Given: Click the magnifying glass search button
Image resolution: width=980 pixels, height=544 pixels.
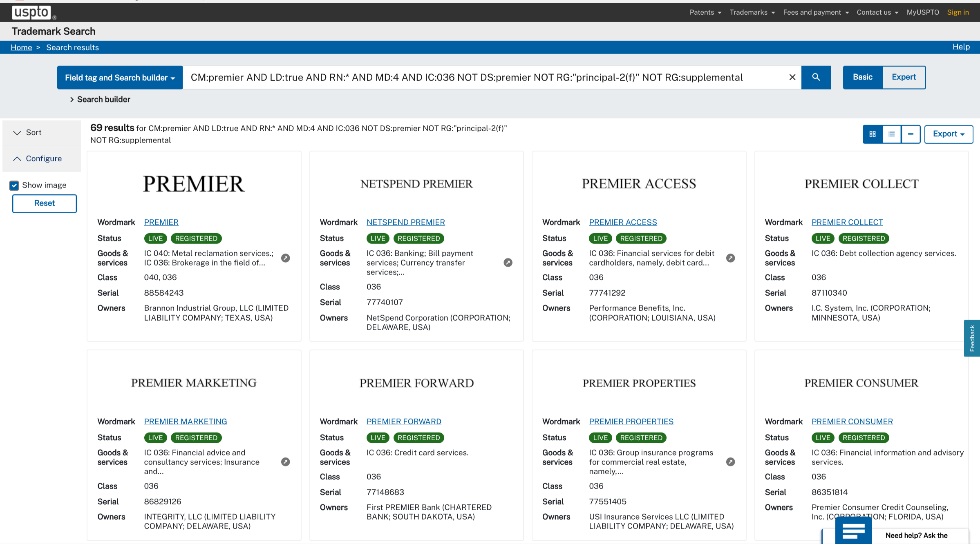Looking at the screenshot, I should click(x=816, y=77).
